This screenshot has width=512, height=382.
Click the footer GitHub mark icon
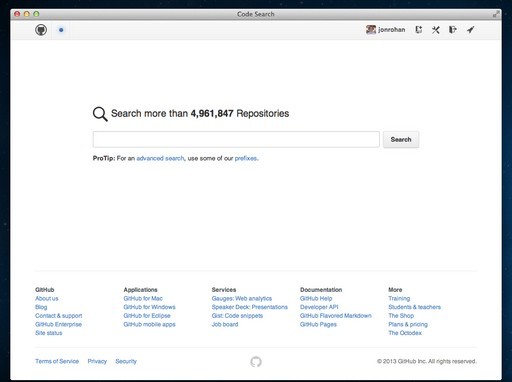point(256,362)
